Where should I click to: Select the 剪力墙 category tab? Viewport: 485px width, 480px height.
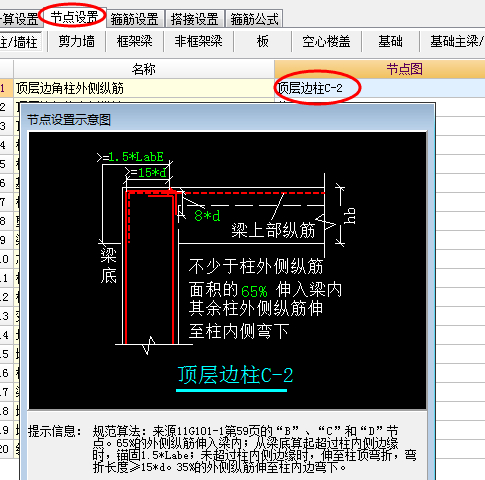click(77, 42)
